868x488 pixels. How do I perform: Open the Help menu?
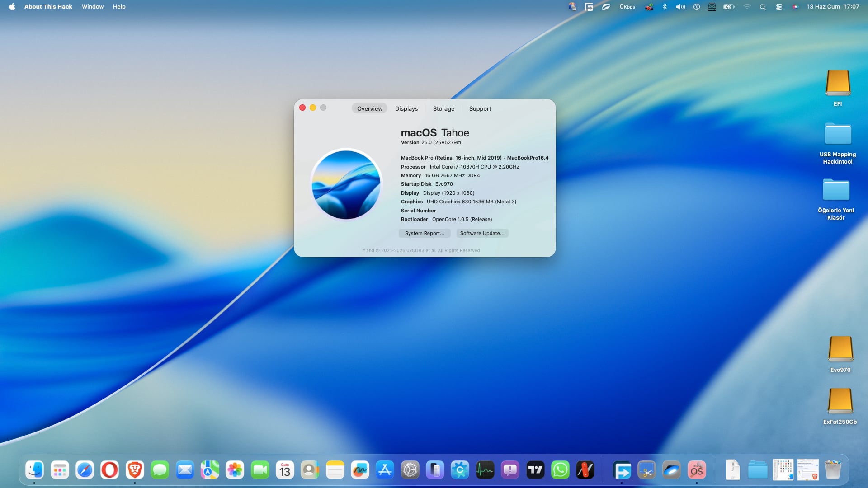click(119, 7)
